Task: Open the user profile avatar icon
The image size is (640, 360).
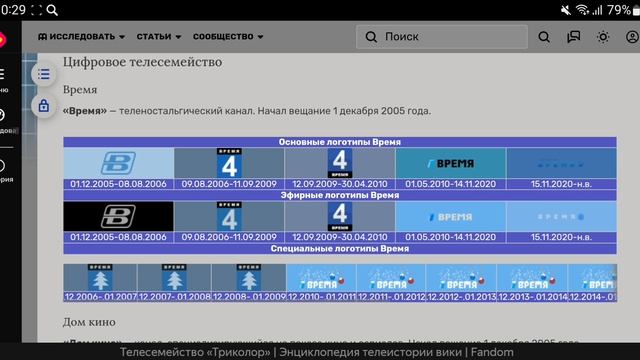Action: (632, 37)
